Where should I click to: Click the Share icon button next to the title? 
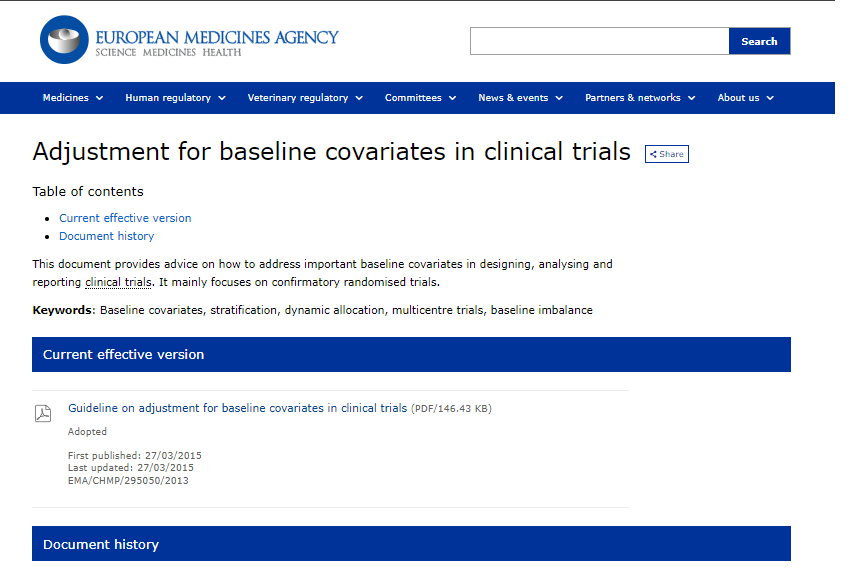pos(666,154)
